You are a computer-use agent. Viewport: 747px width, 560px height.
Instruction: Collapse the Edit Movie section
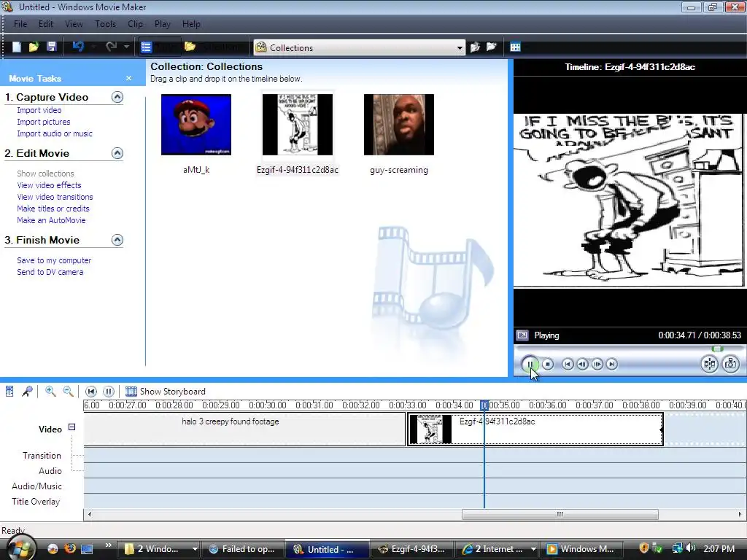117,153
